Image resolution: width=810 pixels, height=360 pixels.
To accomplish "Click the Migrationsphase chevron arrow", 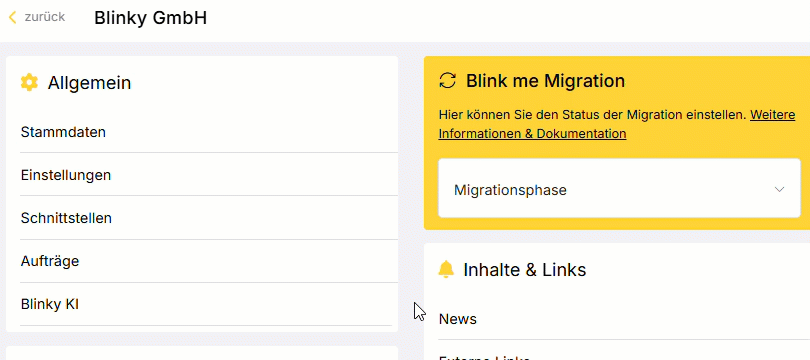I will point(780,190).
